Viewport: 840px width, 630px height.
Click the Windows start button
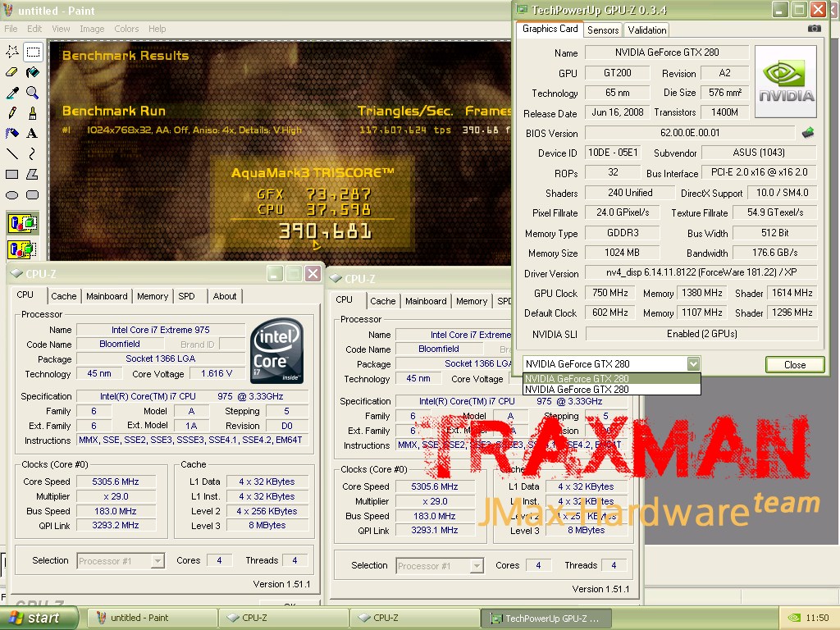39,618
